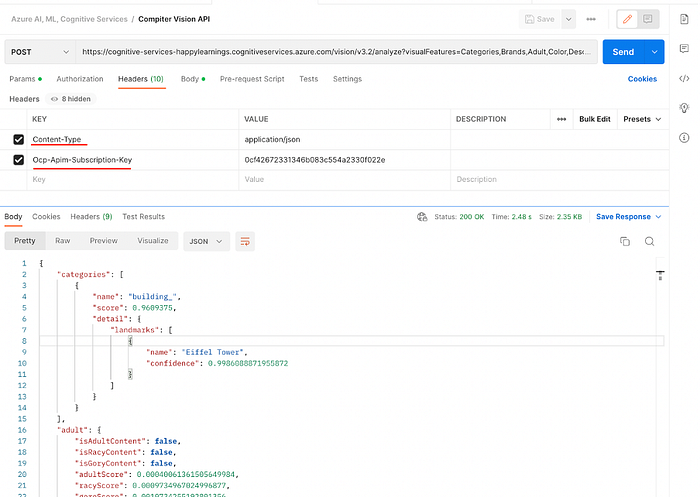
Task: Click the empty Key input field
Action: tap(133, 180)
